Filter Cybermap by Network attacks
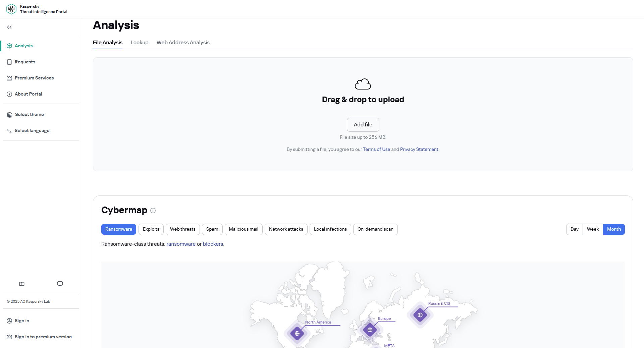This screenshot has width=644, height=348. (286, 229)
